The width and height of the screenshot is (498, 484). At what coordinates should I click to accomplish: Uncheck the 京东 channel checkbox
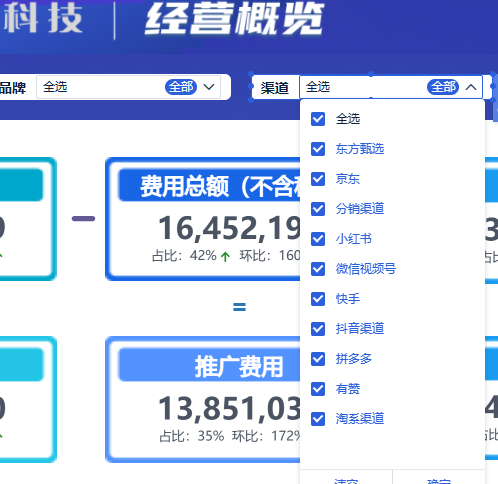pos(318,179)
